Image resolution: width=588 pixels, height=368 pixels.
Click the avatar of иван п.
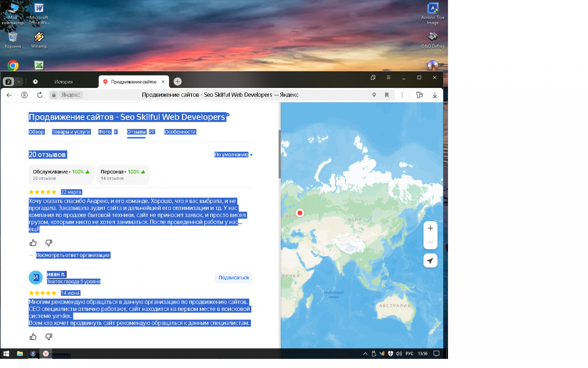36,277
